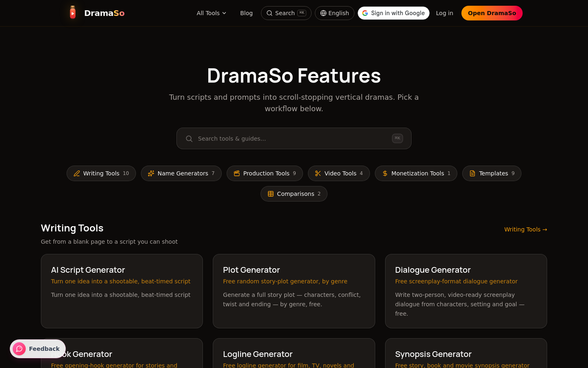Screen dimensions: 588x368
Task: Click the Writing Tools section heading
Action: click(72, 228)
